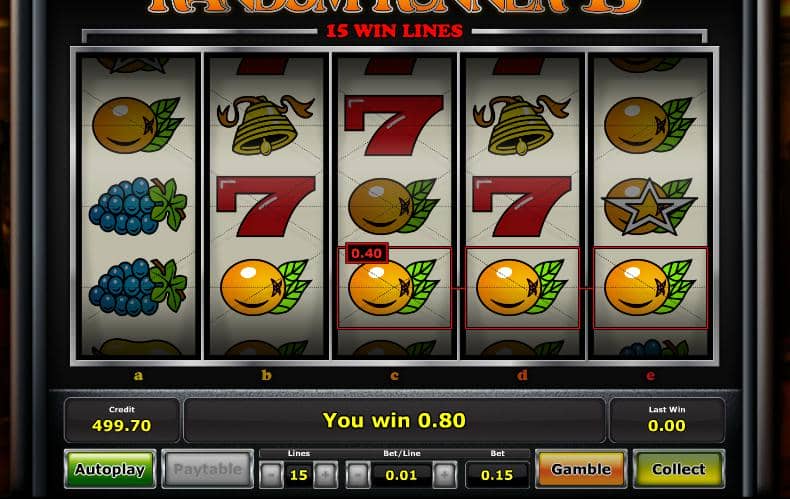Screen dimensions: 790x499
Task: Click the bell symbol on reel b
Action: [265, 124]
